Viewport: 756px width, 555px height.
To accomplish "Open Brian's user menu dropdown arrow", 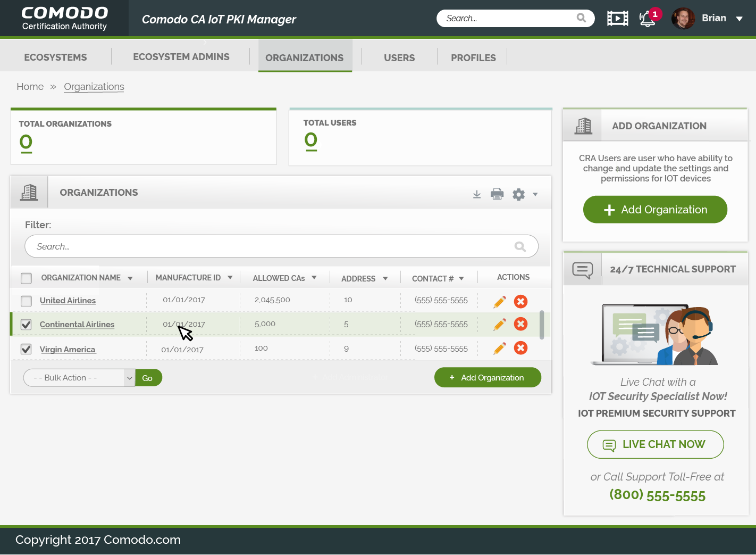I will click(x=739, y=19).
